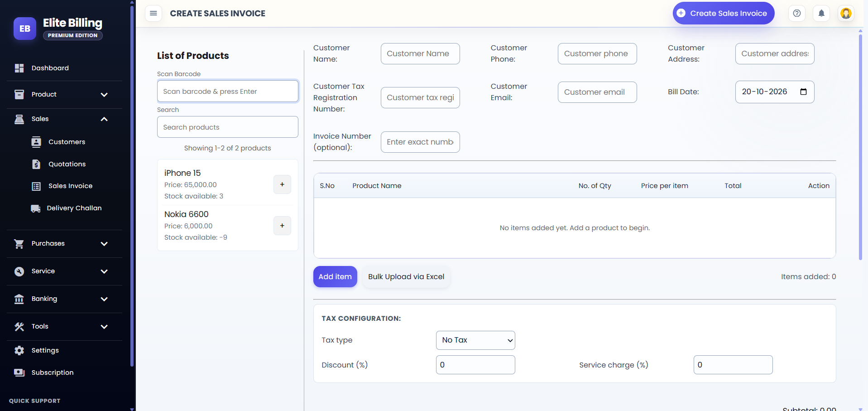
Task: Open the Tax type dropdown
Action: [475, 340]
